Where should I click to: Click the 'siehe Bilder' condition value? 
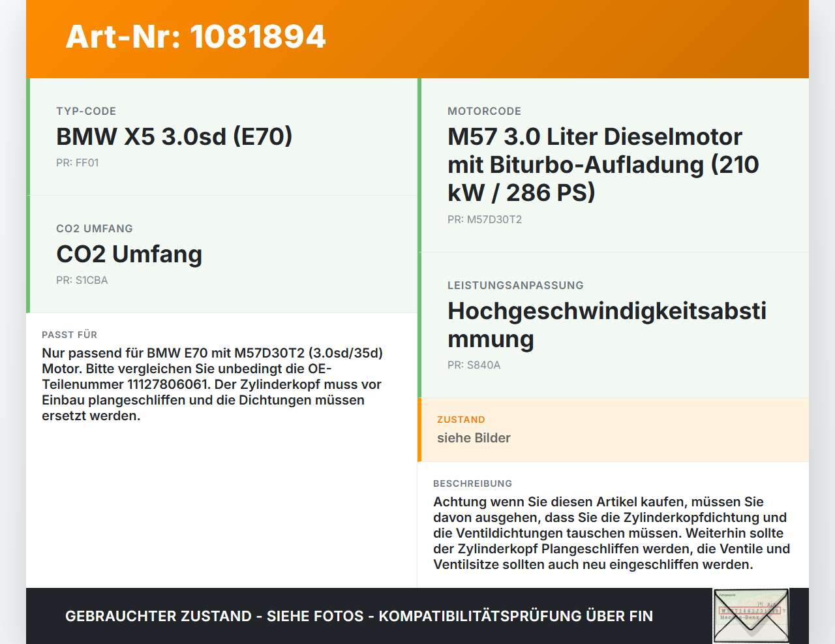tap(474, 438)
